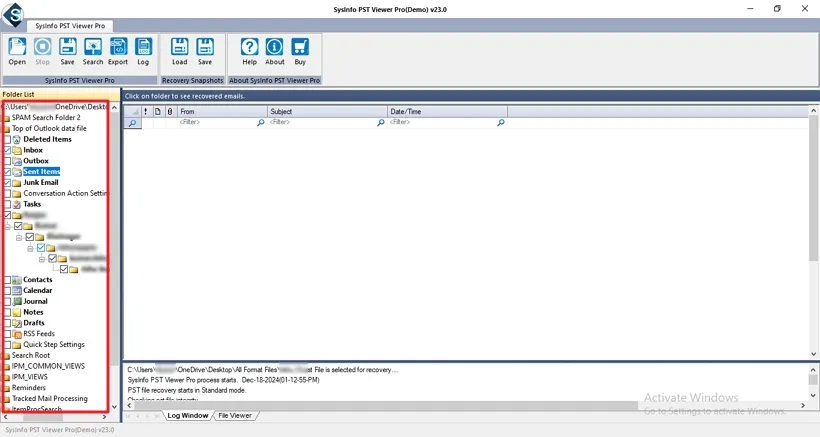Viewport: 820px width, 437px height.
Task: Click the Tasks folder icon
Action: click(x=17, y=204)
